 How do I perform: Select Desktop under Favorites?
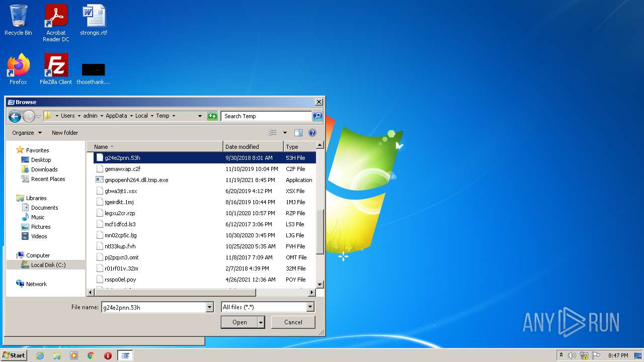[x=41, y=160]
